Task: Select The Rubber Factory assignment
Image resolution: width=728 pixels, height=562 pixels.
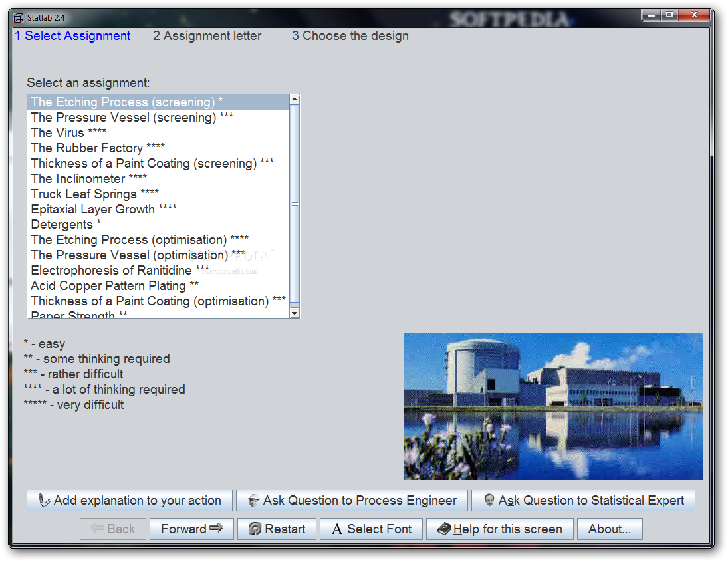Action: [158, 148]
